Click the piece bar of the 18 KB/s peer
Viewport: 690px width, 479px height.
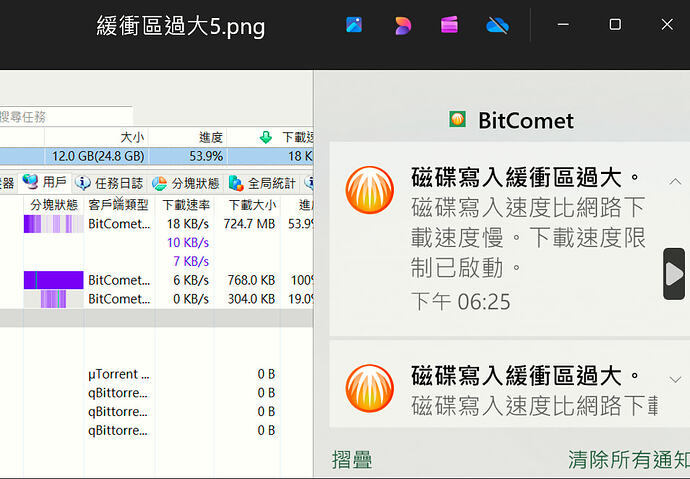pyautogui.click(x=54, y=224)
